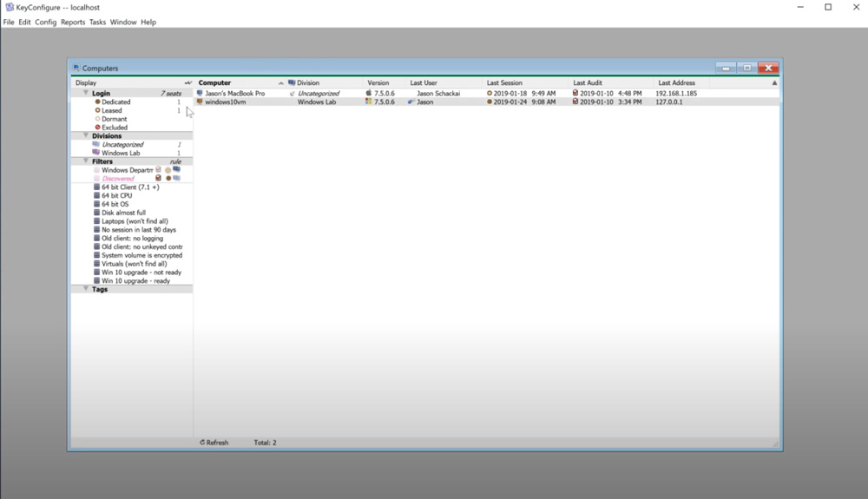Select the Virtuals (won't find all) filter
Image resolution: width=868 pixels, height=499 pixels.
click(x=134, y=263)
